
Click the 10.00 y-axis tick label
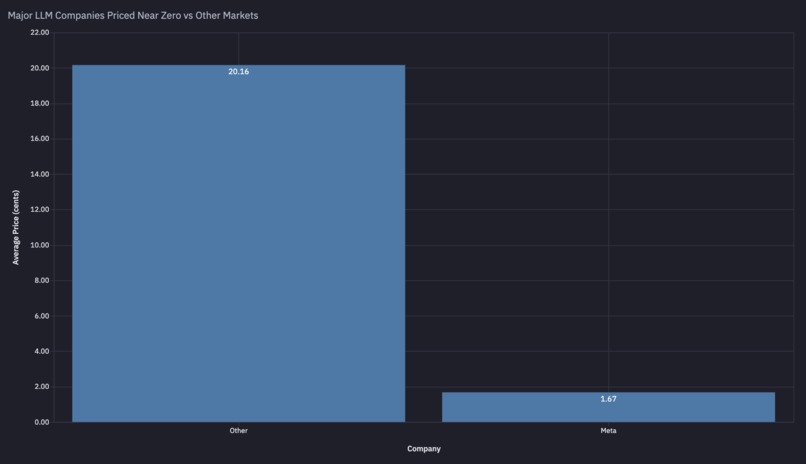(40, 245)
